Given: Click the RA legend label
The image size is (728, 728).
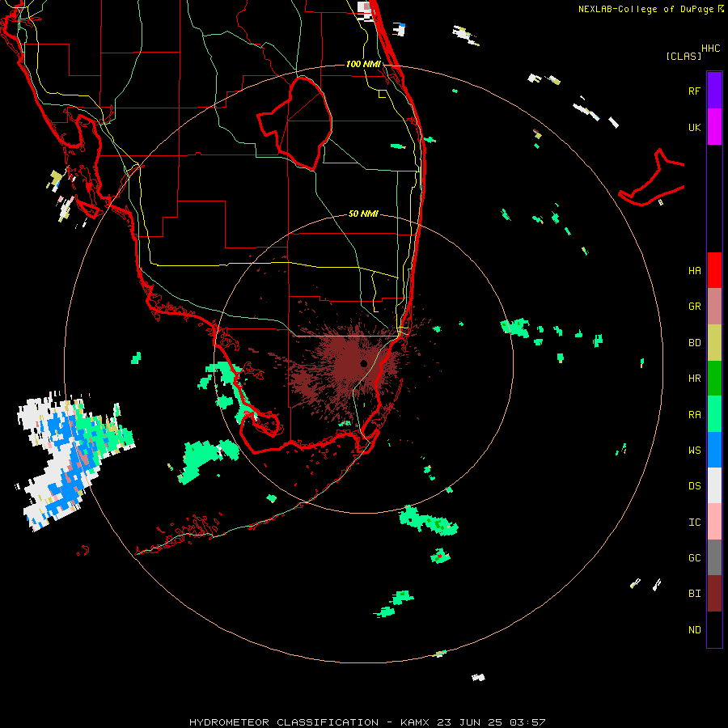Looking at the screenshot, I should (x=694, y=415).
